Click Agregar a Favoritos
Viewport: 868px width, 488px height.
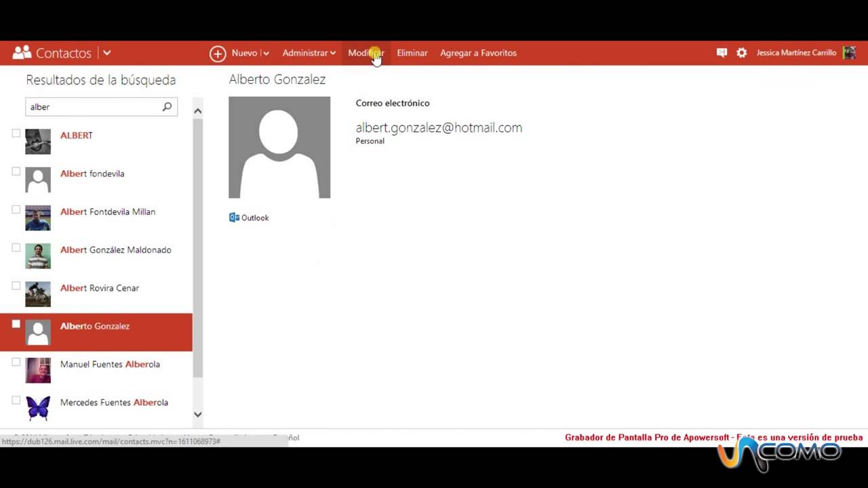pos(478,53)
